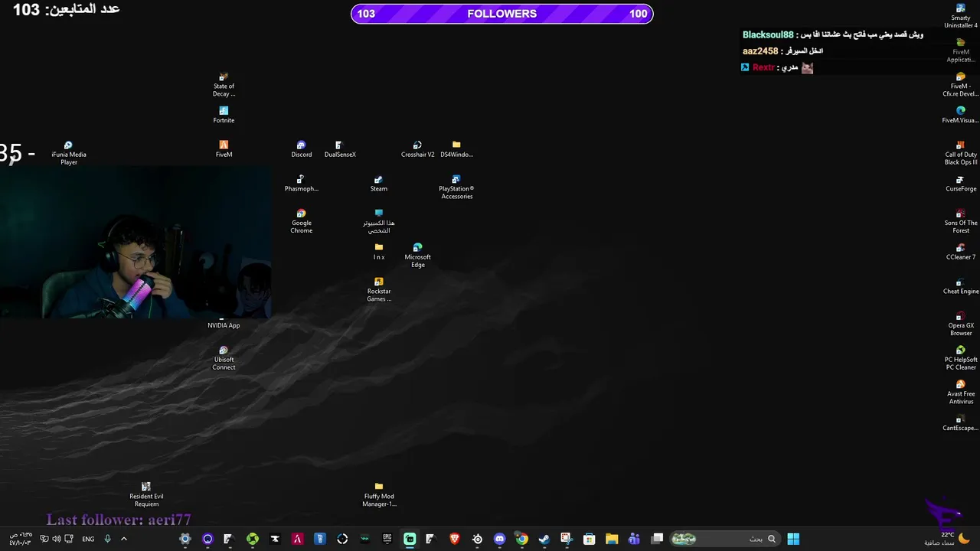The image size is (980, 551).
Task: Open CCleaner 7 from the desktop
Action: pyautogui.click(x=961, y=251)
